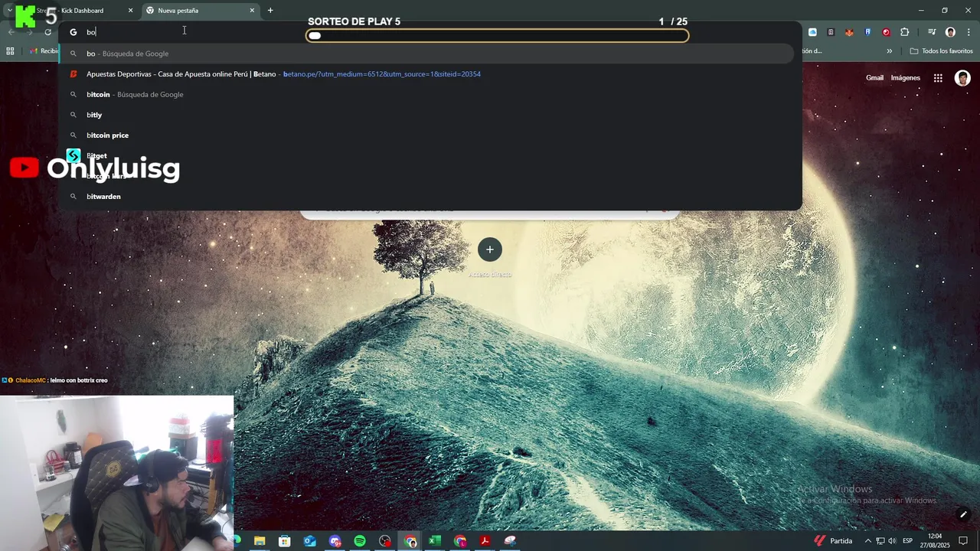Open Chrome profile avatar in toolbar

pyautogui.click(x=950, y=32)
